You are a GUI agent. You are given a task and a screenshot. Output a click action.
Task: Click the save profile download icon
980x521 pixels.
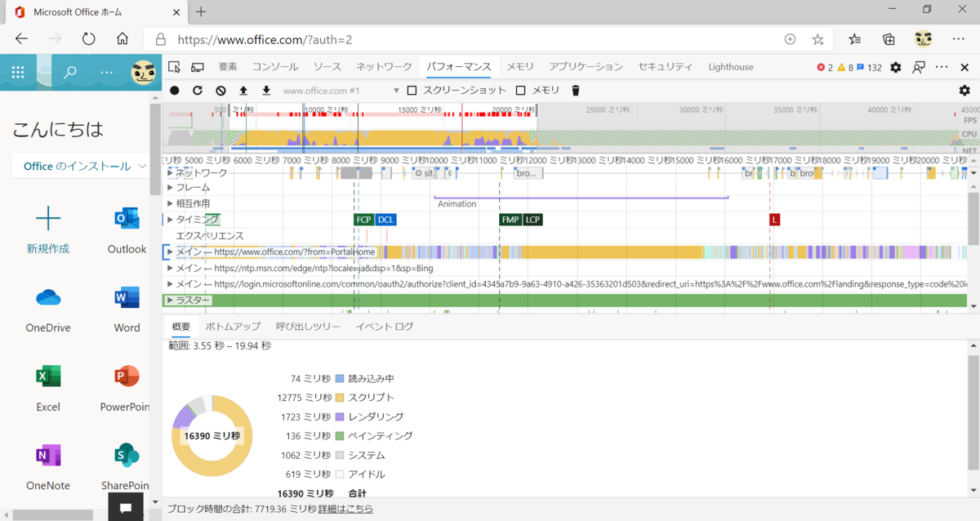point(266,91)
